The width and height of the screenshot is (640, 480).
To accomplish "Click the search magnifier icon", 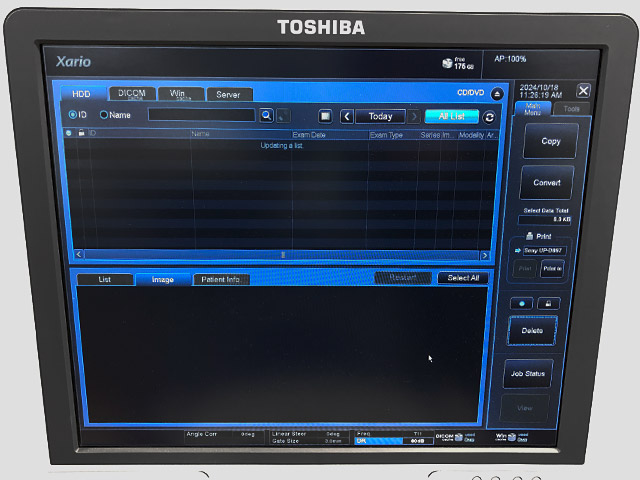I will (267, 116).
